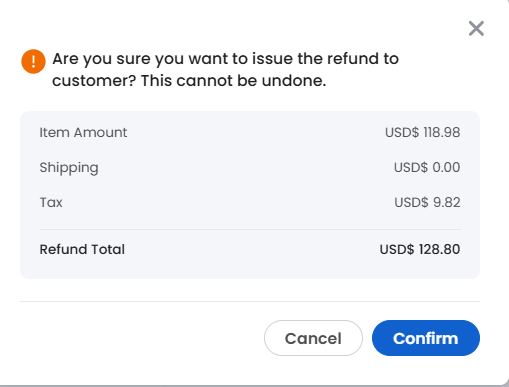This screenshot has width=509, height=387.
Task: Click the USD$ 9.82 tax value
Action: [427, 202]
